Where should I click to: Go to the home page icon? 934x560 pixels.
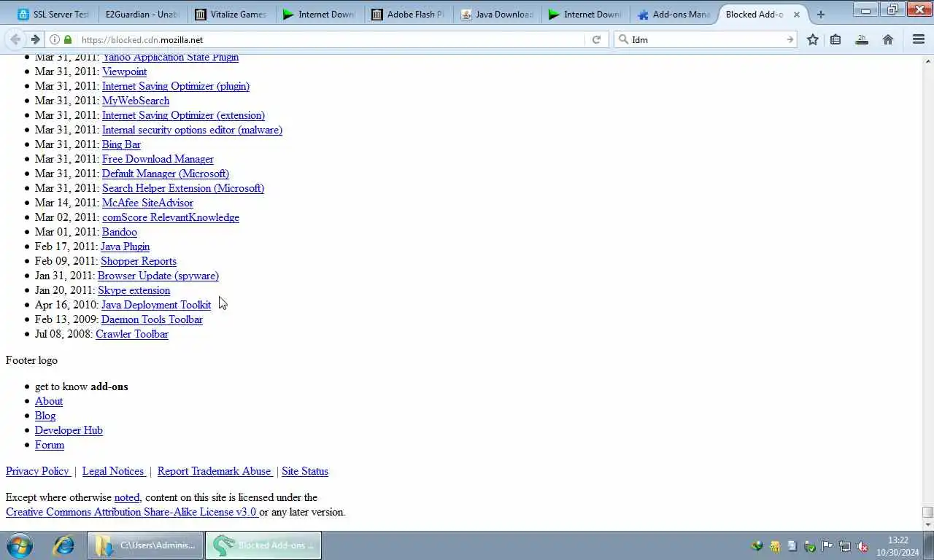click(x=888, y=39)
